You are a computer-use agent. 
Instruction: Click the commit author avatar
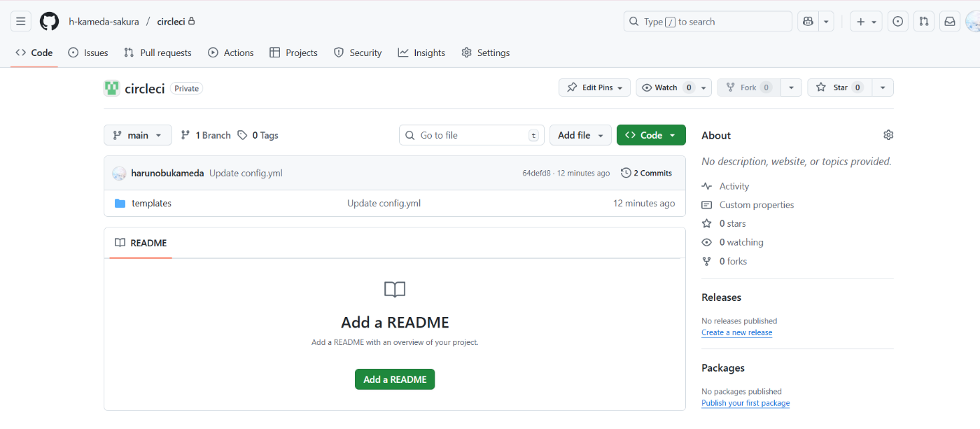pyautogui.click(x=119, y=173)
